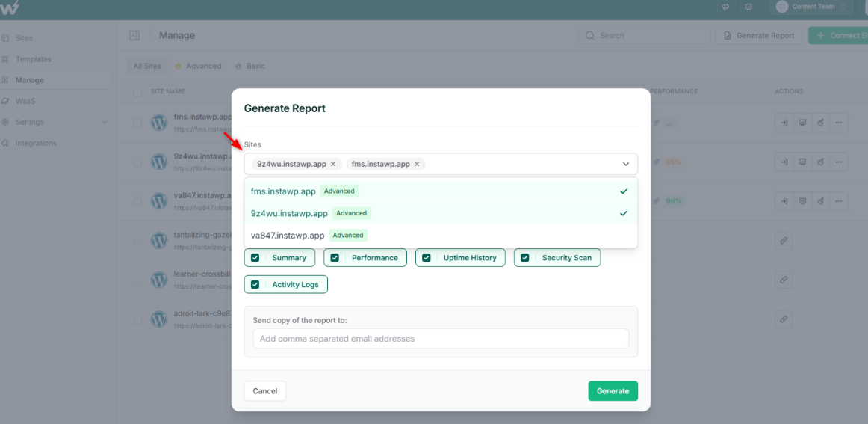This screenshot has height=424, width=868.
Task: Open the presentation board icon in top bar
Action: pyautogui.click(x=748, y=7)
